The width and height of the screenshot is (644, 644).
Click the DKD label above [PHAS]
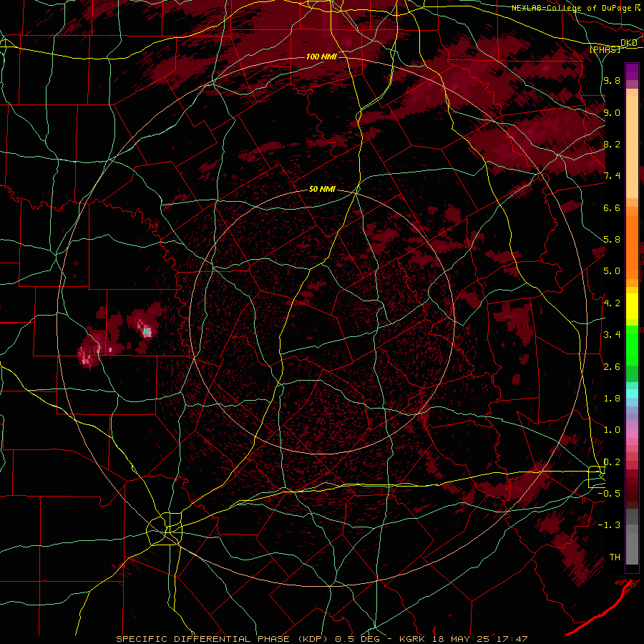629,42
